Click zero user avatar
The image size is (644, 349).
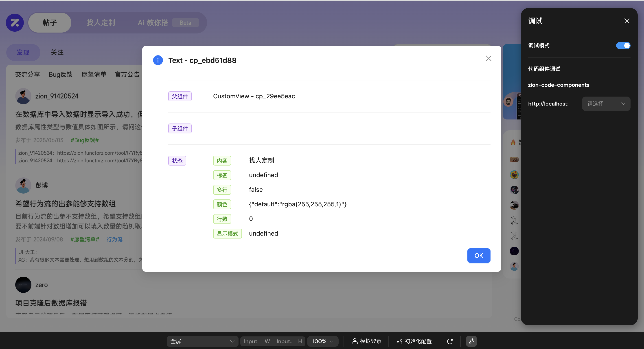pos(23,285)
